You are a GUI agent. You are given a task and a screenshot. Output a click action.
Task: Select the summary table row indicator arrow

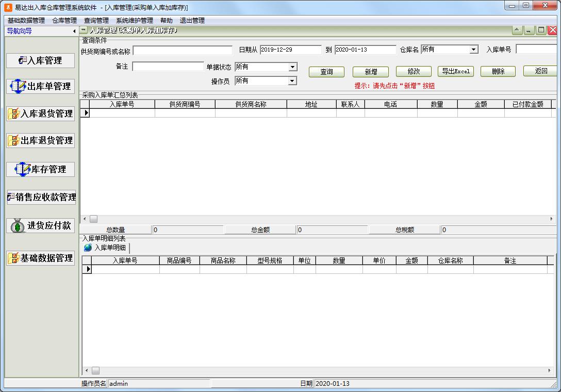click(85, 113)
